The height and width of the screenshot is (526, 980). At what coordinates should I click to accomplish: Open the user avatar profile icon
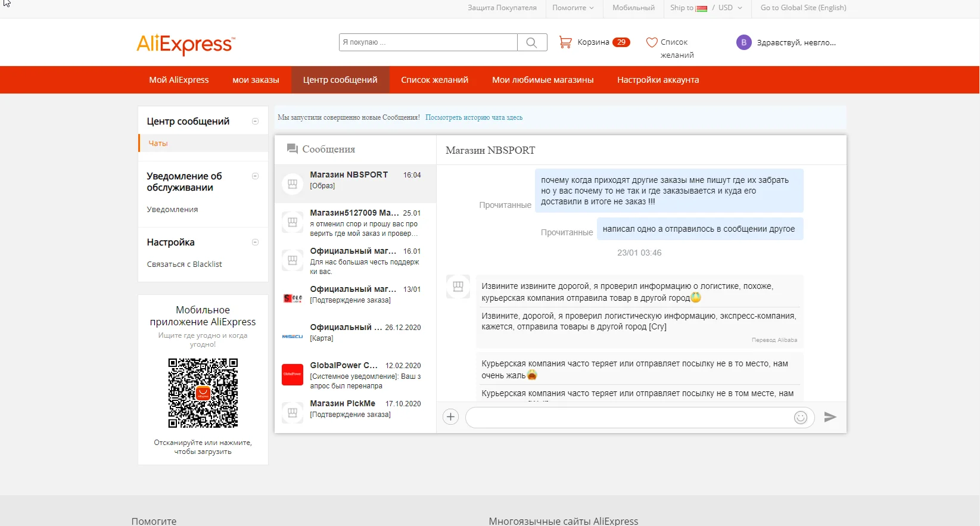point(743,42)
